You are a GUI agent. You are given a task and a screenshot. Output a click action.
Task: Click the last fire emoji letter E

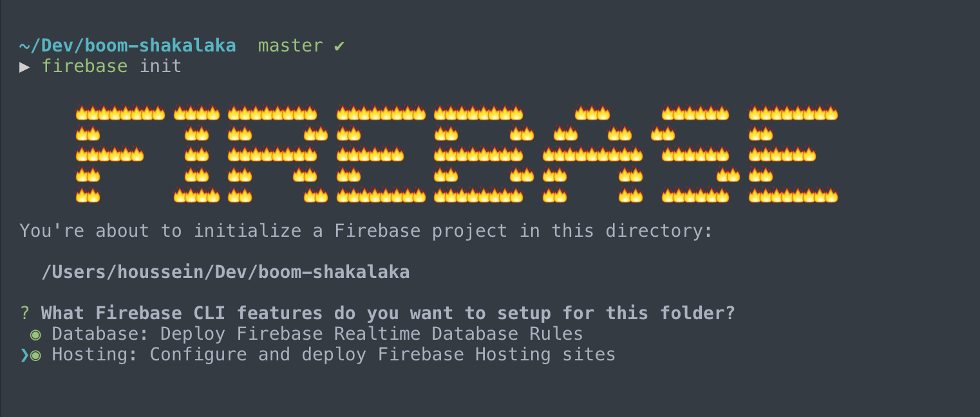[x=793, y=154]
